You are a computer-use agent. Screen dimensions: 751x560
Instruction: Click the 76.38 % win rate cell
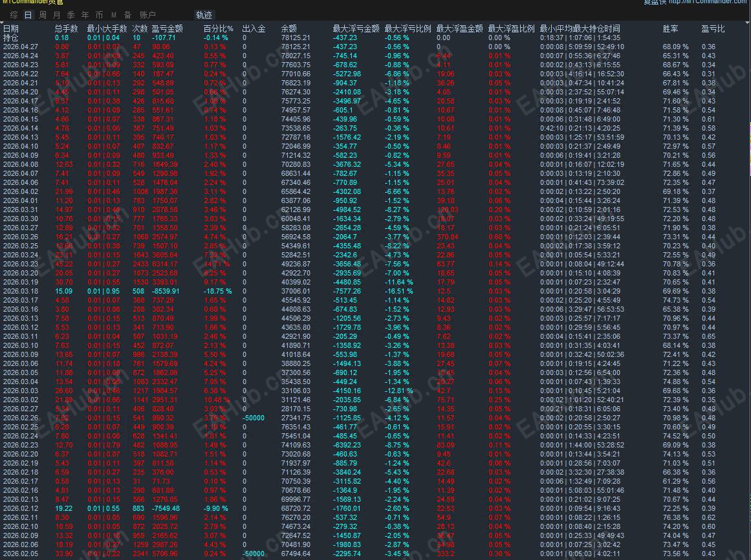tap(675, 517)
